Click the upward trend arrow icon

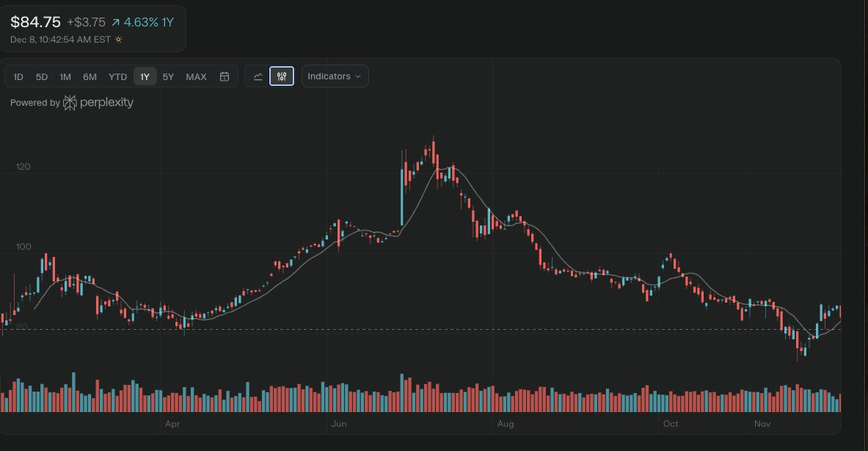(x=116, y=23)
